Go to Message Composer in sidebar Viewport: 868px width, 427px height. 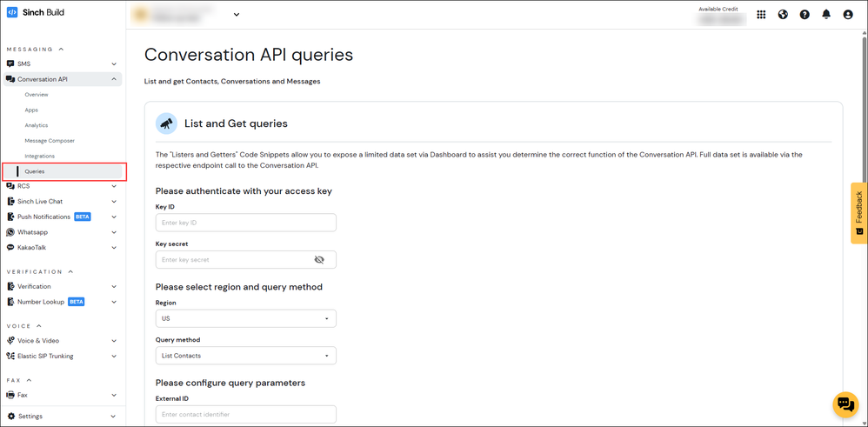tap(50, 141)
